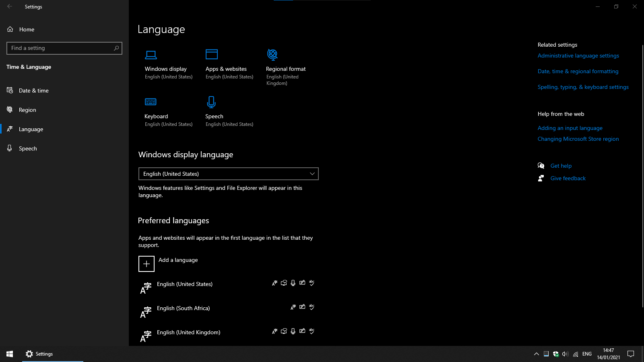
Task: Open the Apps & websites tile icon
Action: point(212,54)
